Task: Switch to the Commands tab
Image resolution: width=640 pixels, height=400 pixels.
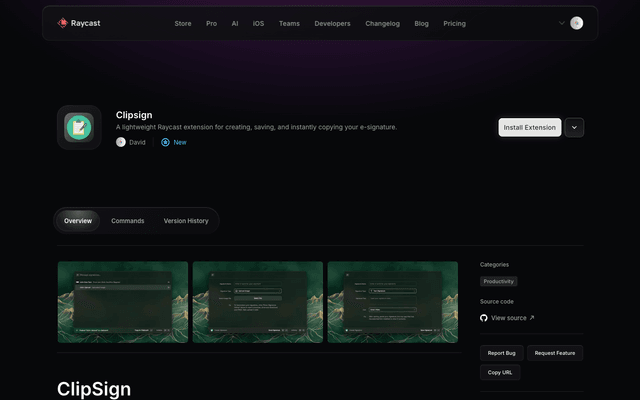Action: (128, 221)
